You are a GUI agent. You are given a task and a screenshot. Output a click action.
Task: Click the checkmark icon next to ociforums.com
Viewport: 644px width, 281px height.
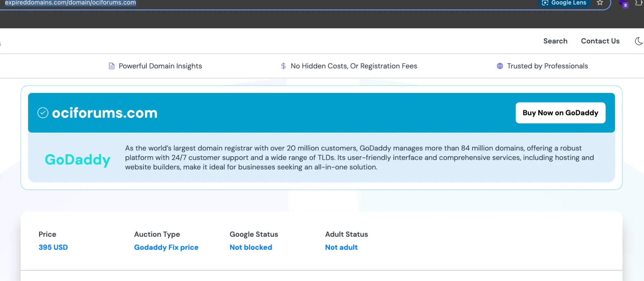pos(43,113)
